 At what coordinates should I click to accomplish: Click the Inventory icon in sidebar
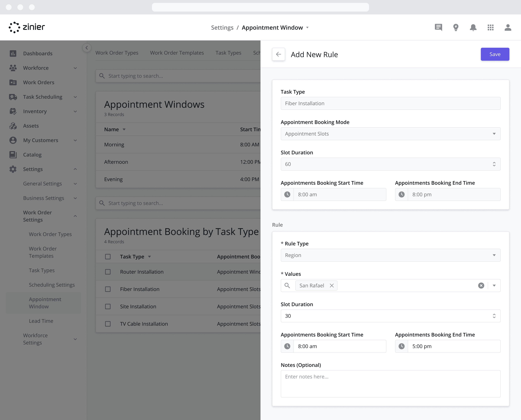pyautogui.click(x=13, y=111)
